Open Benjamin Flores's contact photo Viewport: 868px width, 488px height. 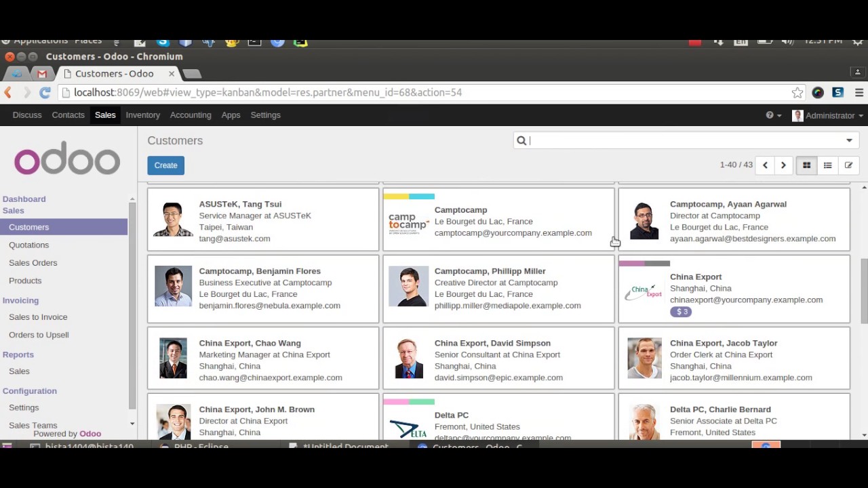tap(173, 286)
